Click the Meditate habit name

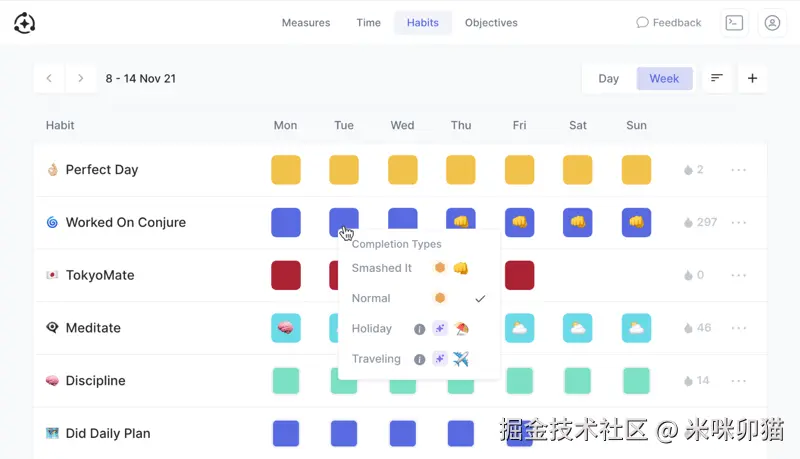tap(93, 328)
